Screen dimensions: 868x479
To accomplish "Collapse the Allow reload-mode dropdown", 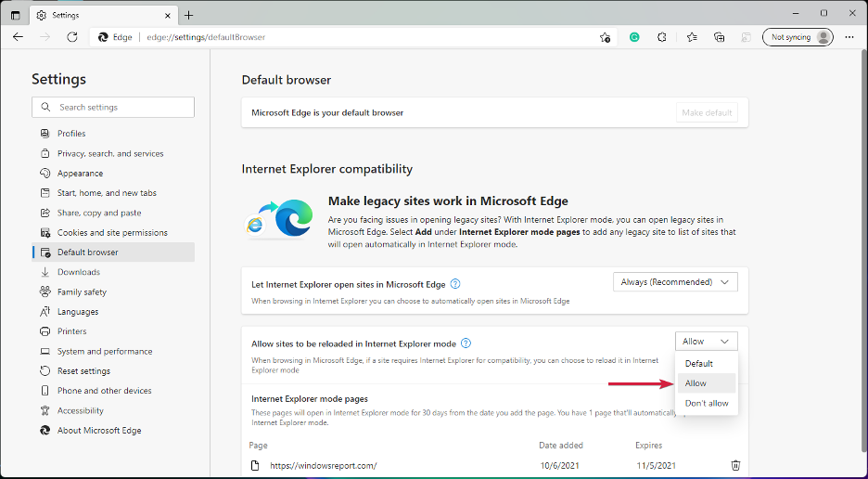I will [x=707, y=342].
